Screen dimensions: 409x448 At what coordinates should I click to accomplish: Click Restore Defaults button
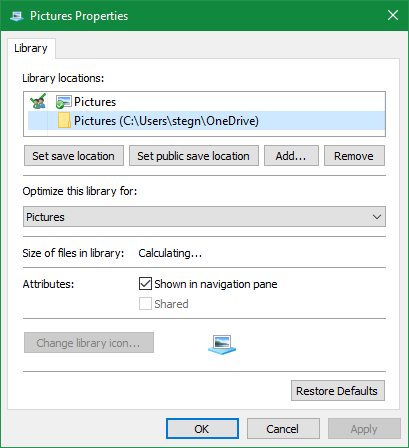point(338,391)
